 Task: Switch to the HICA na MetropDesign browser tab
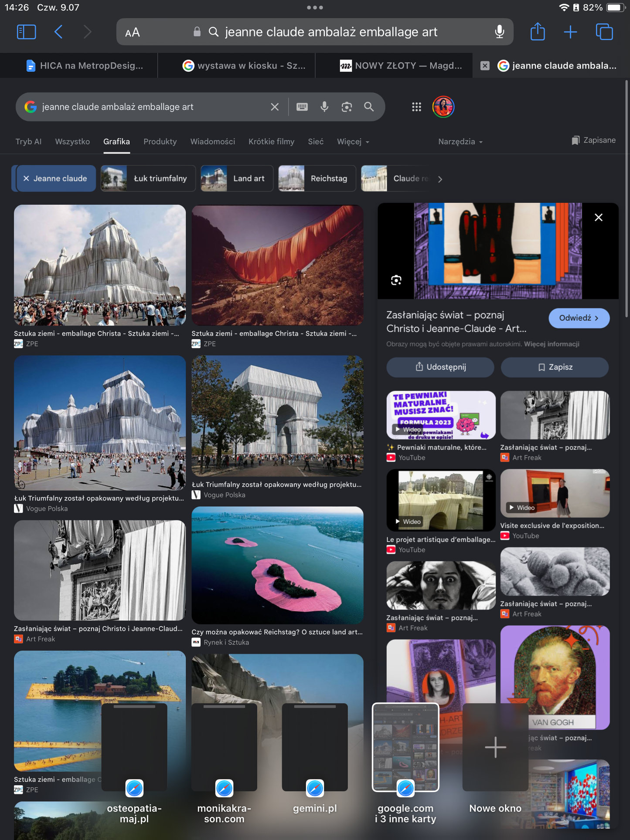click(x=84, y=66)
